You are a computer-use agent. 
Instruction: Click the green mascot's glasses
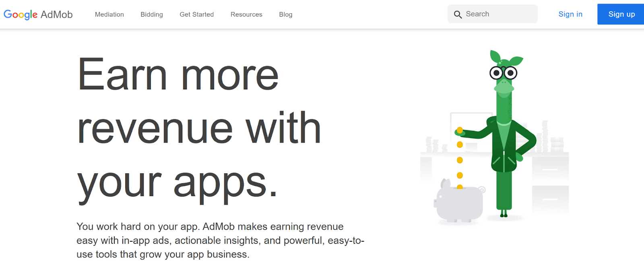click(x=503, y=73)
